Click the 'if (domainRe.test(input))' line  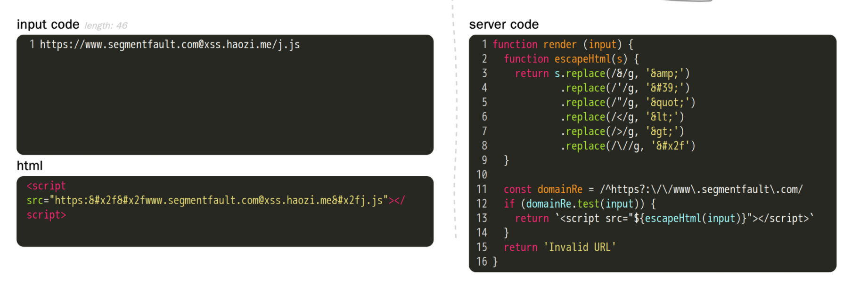[x=580, y=204]
